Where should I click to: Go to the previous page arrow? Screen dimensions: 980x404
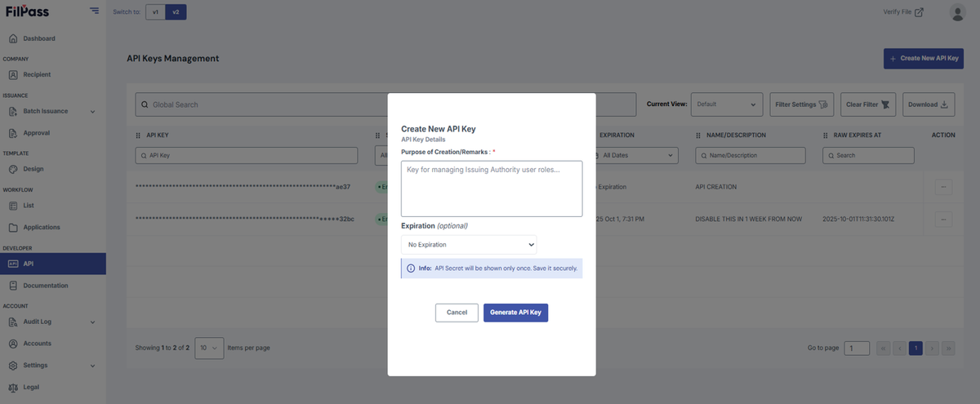coord(900,348)
